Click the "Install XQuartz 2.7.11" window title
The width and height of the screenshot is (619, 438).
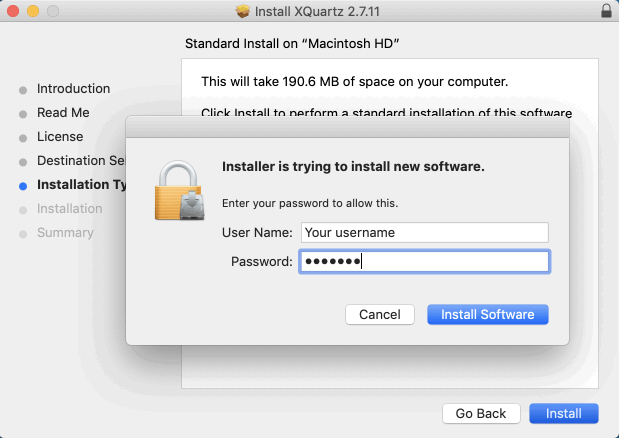click(317, 11)
